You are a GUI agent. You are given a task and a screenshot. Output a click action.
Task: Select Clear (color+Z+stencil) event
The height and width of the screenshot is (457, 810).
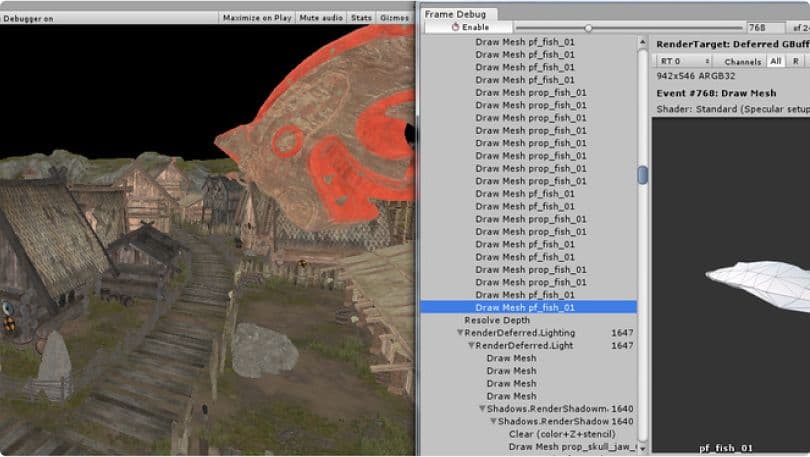pos(563,434)
